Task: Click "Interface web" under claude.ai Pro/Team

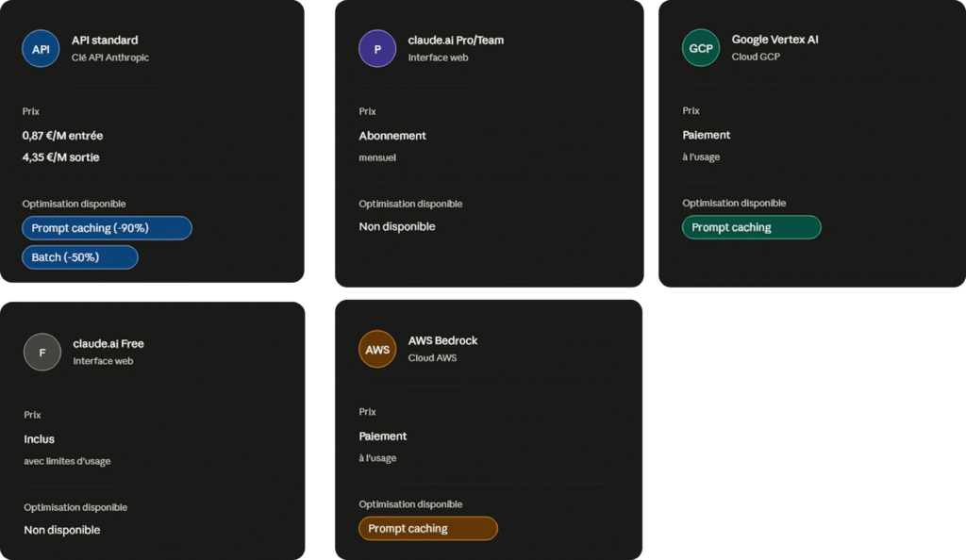Action: point(438,58)
